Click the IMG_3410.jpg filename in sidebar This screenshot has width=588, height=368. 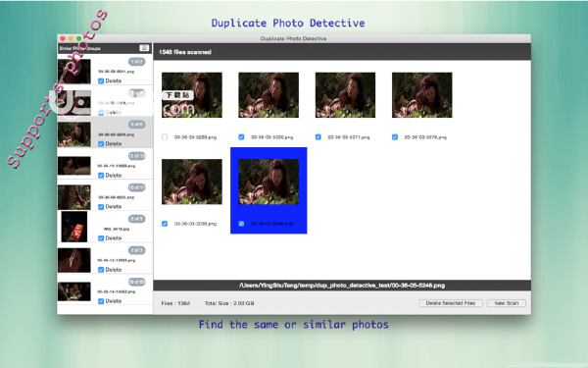coord(117,229)
